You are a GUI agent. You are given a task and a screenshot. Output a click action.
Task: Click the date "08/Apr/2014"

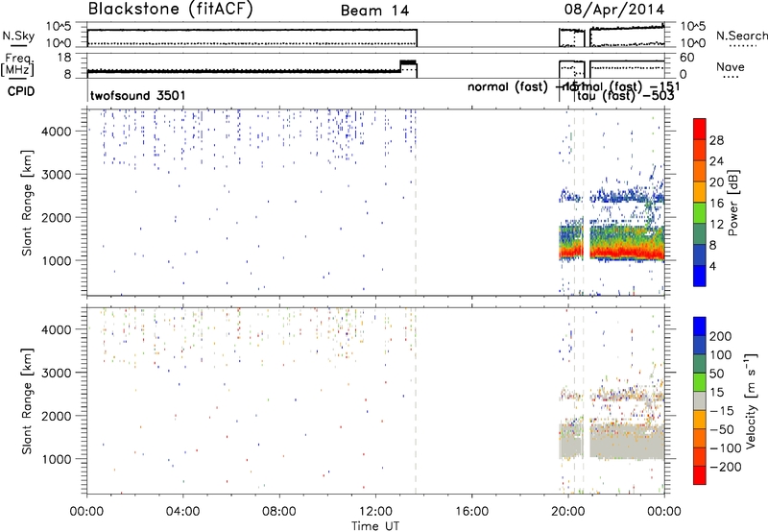[614, 10]
